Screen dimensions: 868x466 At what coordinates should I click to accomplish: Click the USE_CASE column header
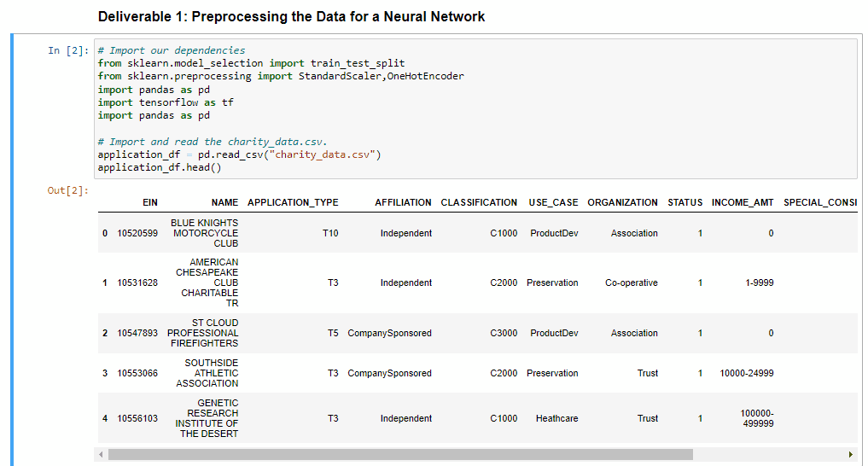point(553,202)
